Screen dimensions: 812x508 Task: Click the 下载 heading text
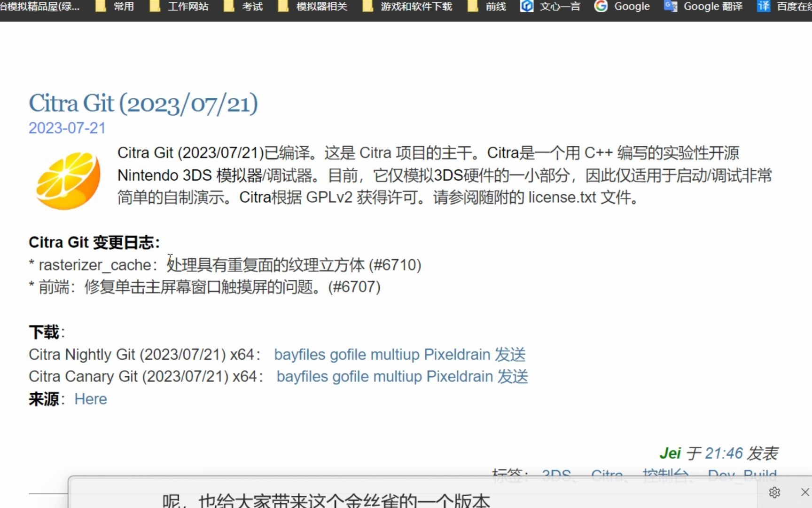(44, 332)
